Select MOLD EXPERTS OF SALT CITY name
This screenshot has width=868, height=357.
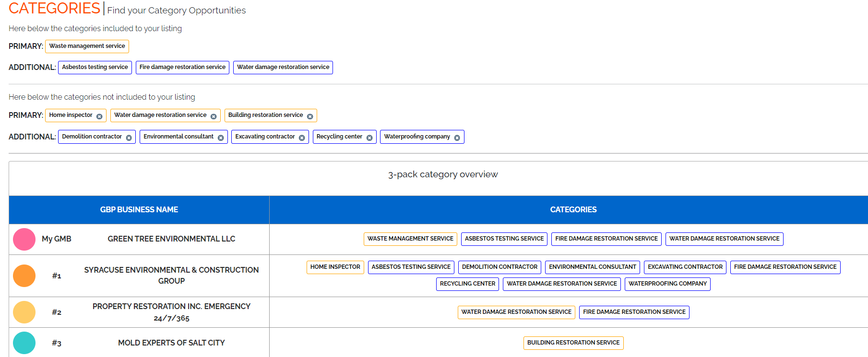point(171,343)
